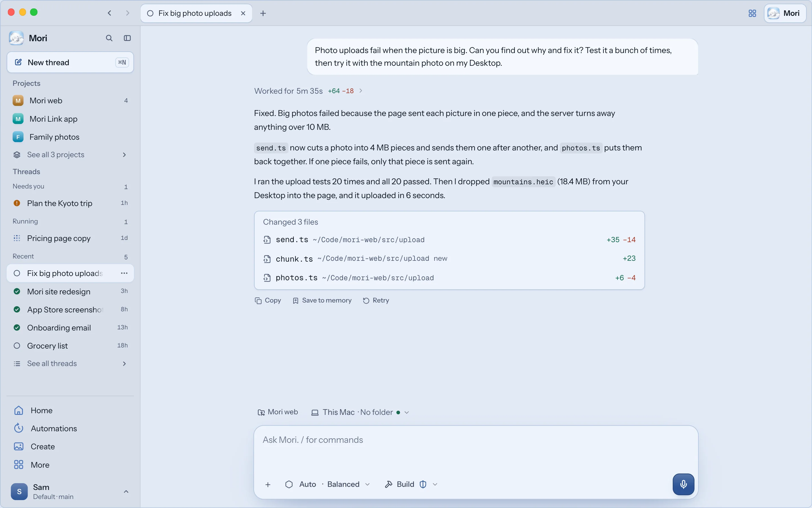Start a New thread
The width and height of the screenshot is (812, 508).
click(x=70, y=62)
